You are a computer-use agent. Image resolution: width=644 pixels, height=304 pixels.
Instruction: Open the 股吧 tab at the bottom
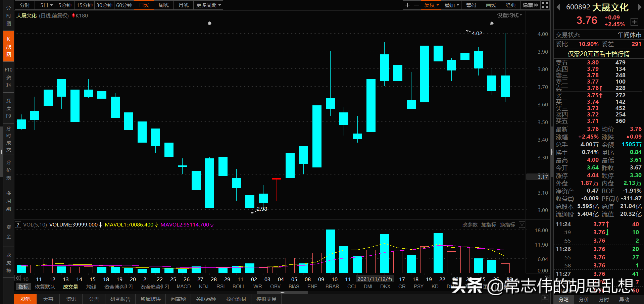point(25,299)
